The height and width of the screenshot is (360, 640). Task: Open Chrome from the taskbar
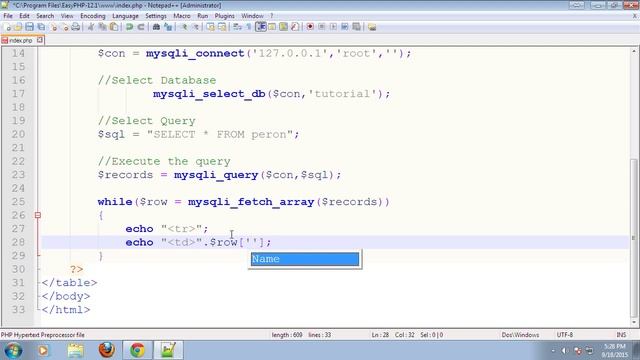pyautogui.click(x=138, y=350)
